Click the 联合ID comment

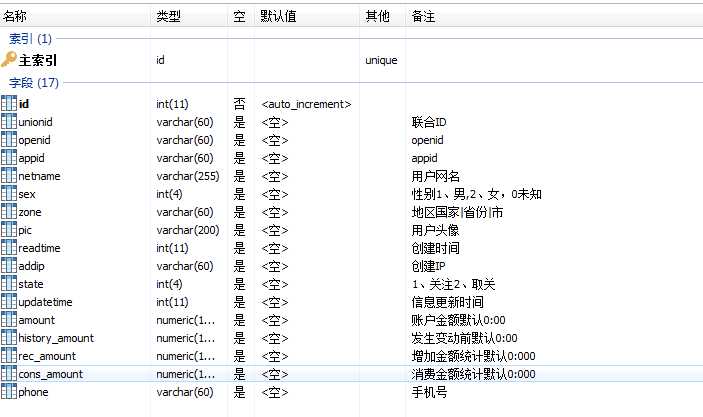tap(429, 122)
